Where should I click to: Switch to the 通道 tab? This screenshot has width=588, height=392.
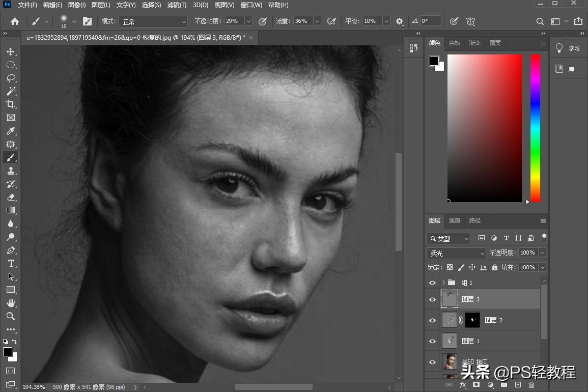click(x=454, y=220)
